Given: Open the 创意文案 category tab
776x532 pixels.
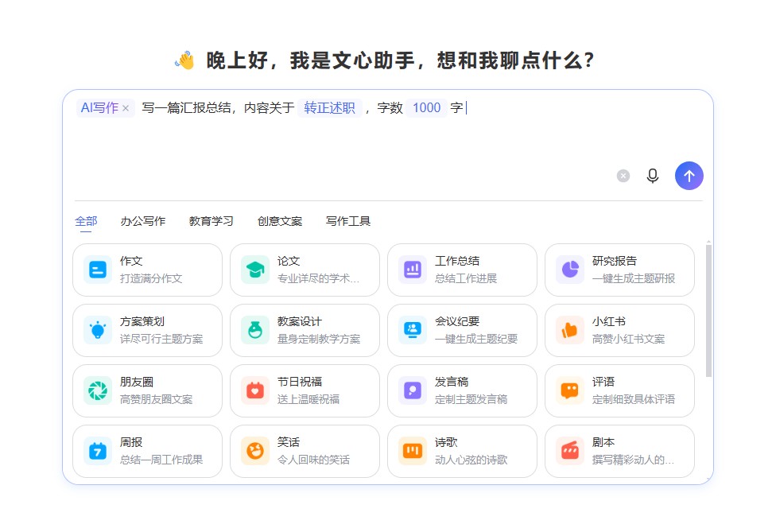Looking at the screenshot, I should click(x=279, y=222).
